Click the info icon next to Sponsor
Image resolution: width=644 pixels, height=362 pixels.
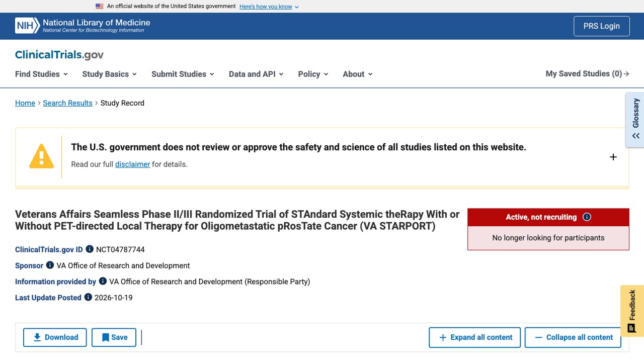[50, 265]
